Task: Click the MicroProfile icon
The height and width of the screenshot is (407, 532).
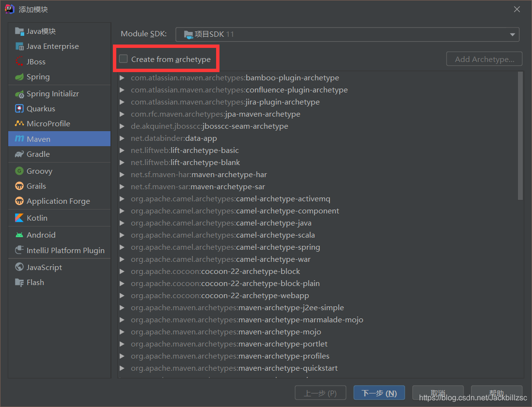Action: tap(19, 124)
